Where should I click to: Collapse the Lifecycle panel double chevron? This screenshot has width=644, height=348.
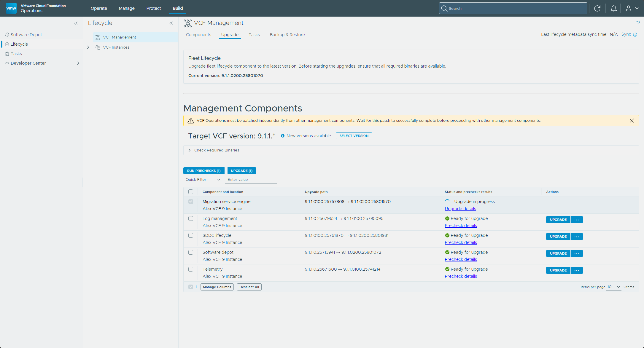coord(171,23)
